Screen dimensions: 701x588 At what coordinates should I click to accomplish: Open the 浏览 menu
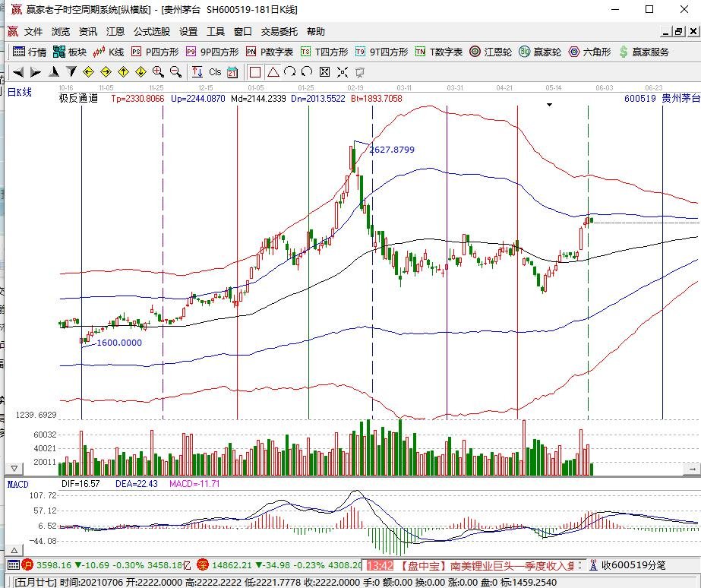click(x=61, y=32)
